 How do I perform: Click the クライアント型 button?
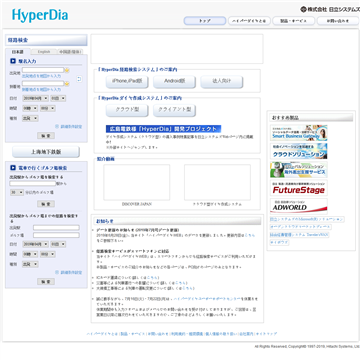(174, 110)
